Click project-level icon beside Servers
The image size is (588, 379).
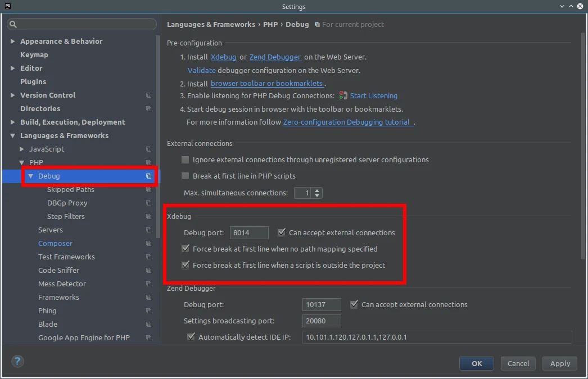pos(148,230)
